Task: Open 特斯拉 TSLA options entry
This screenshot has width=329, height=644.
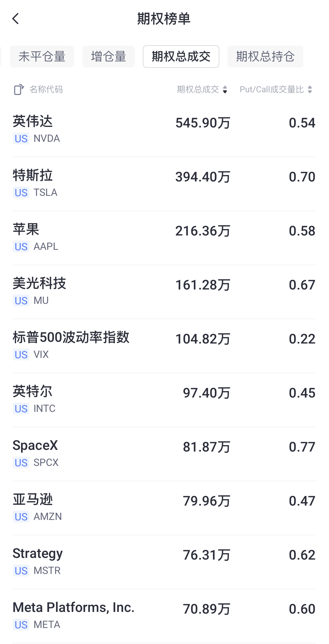Action: point(164,184)
